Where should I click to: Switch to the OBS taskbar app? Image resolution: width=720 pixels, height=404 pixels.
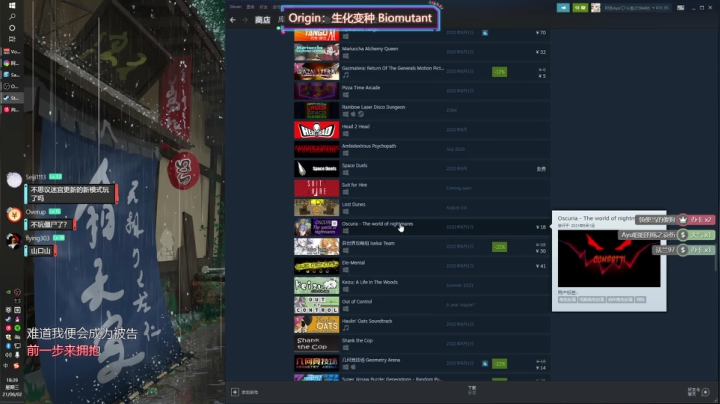pyautogui.click(x=11, y=86)
